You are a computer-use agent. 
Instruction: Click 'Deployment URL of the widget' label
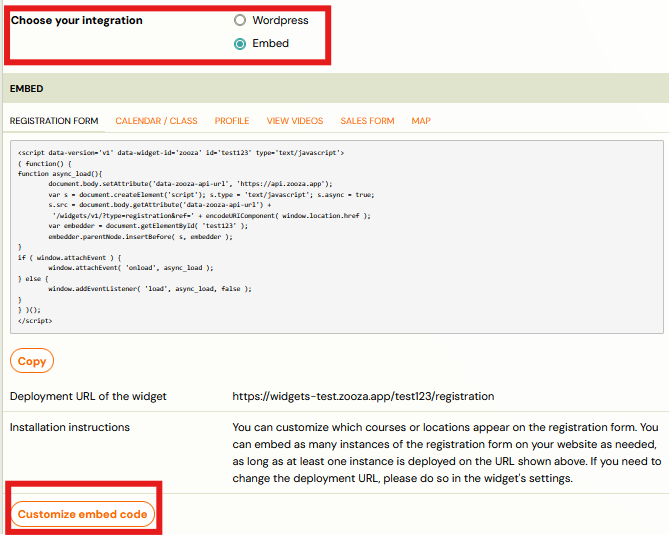point(88,396)
